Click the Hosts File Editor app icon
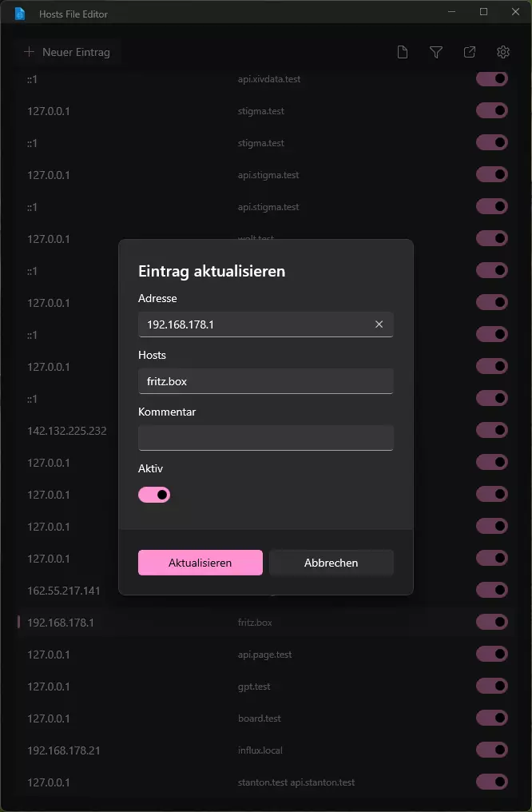The image size is (532, 812). pyautogui.click(x=20, y=14)
